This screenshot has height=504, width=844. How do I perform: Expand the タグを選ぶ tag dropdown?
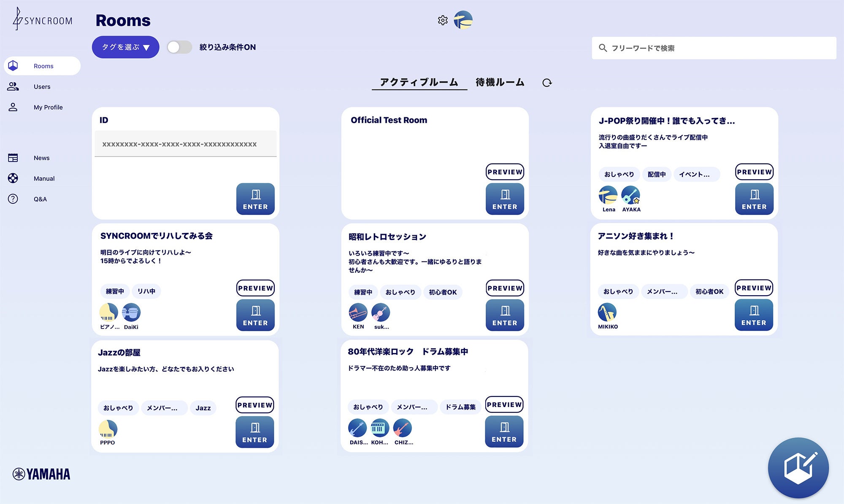click(x=125, y=47)
